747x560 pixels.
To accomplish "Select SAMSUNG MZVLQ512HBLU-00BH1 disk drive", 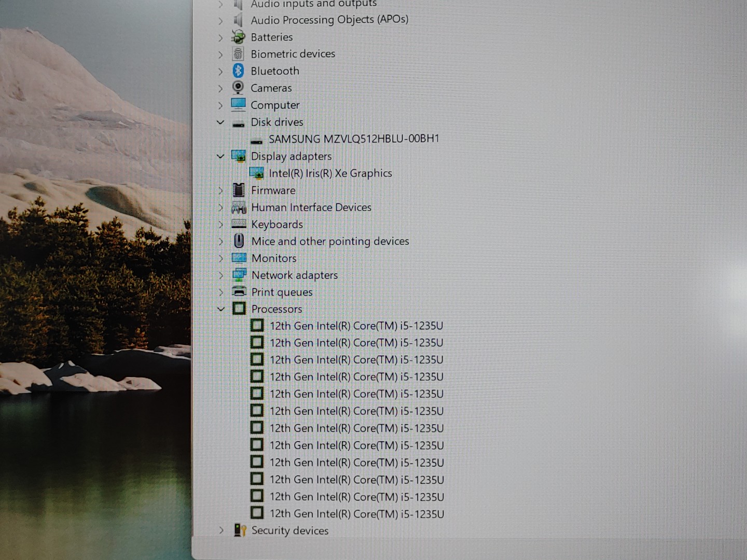I will point(354,139).
